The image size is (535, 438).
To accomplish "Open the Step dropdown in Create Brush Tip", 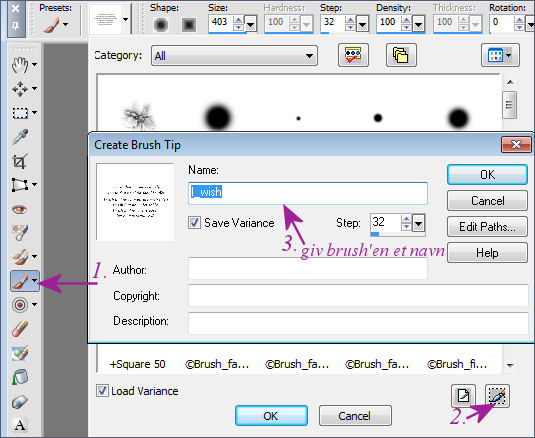I will tap(419, 224).
